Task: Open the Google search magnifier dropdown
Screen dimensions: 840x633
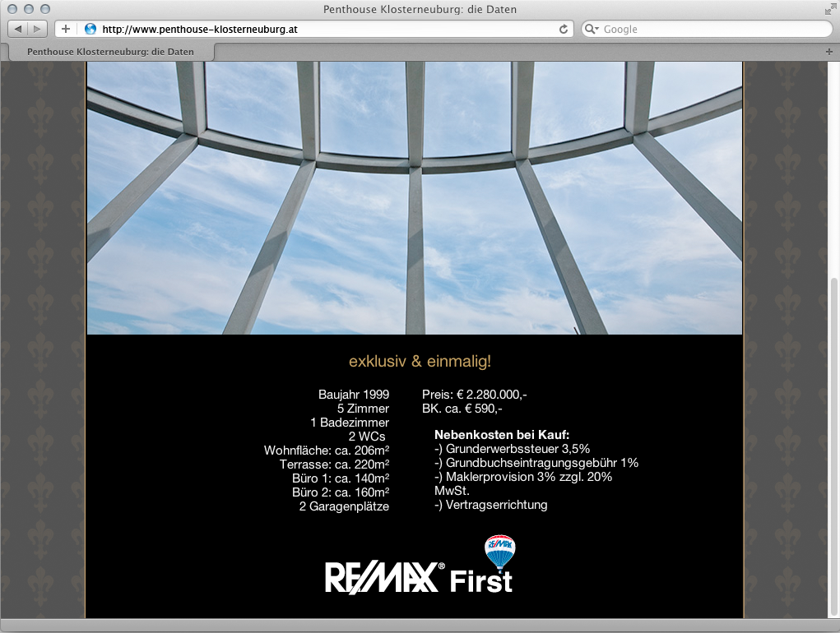Action: 592,29
